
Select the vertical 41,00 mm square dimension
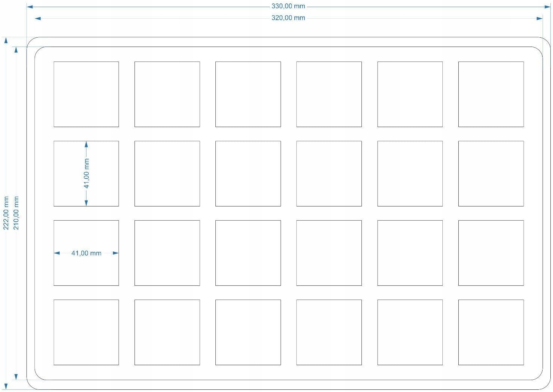[86, 174]
